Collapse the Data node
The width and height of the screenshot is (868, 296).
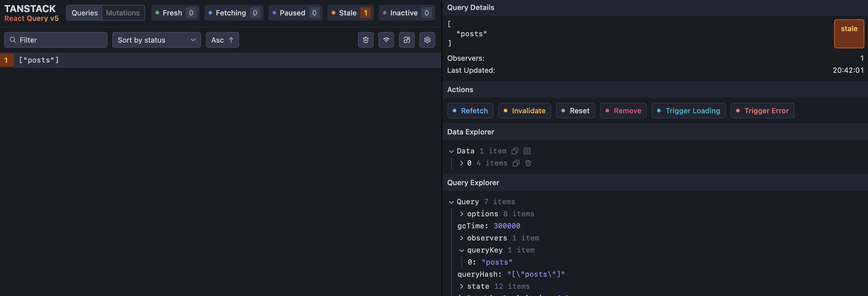coord(452,151)
